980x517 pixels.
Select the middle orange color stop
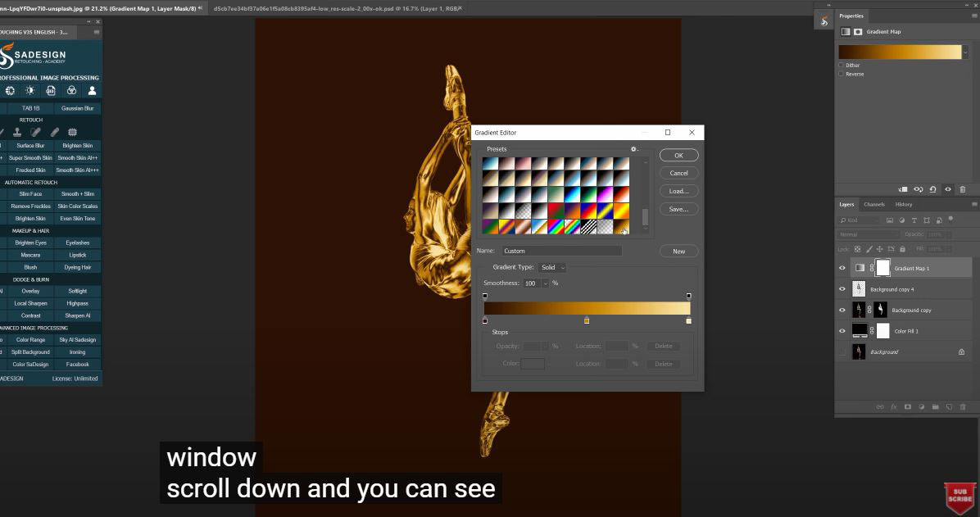tap(586, 320)
